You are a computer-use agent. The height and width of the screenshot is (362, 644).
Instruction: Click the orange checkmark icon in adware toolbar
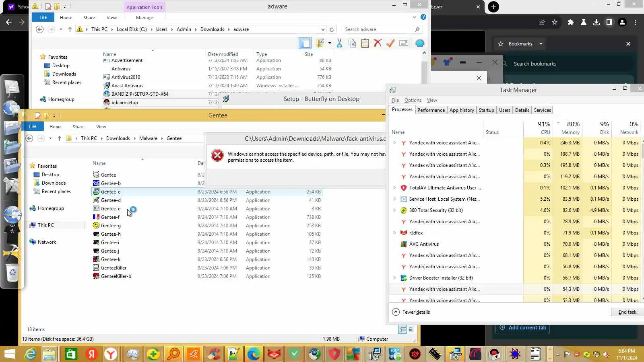pyautogui.click(x=390, y=43)
